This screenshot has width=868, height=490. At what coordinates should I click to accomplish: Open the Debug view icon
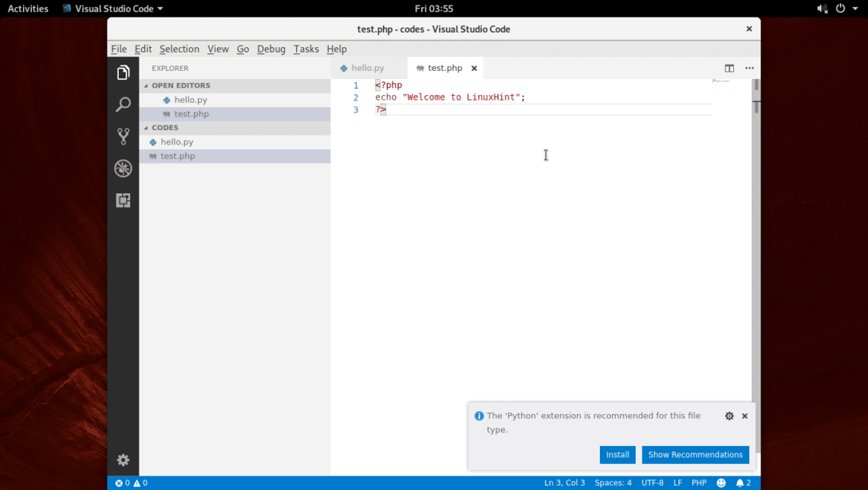point(123,168)
